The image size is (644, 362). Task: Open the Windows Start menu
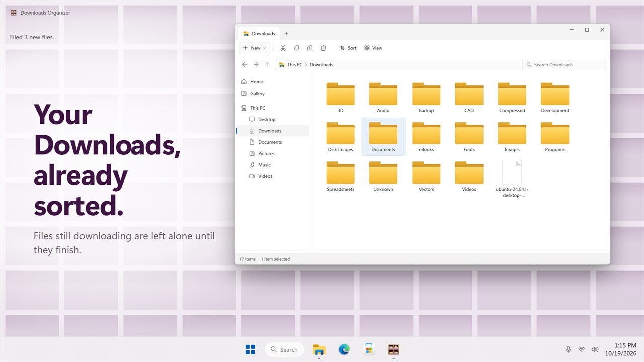pyautogui.click(x=250, y=349)
